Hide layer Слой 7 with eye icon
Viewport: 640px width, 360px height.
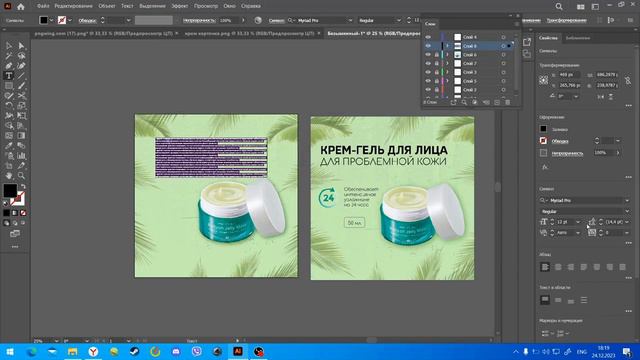click(428, 64)
